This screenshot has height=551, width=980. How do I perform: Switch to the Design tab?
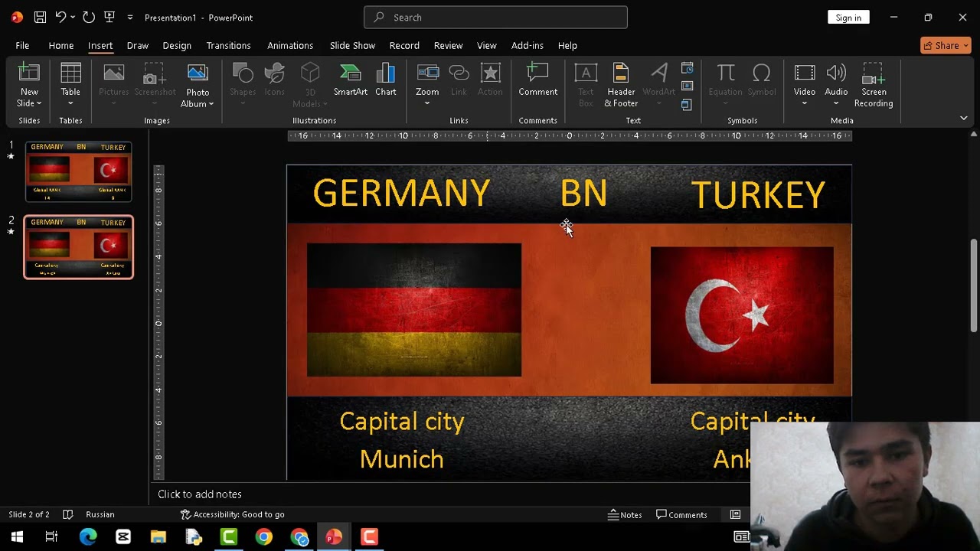[x=177, y=45]
